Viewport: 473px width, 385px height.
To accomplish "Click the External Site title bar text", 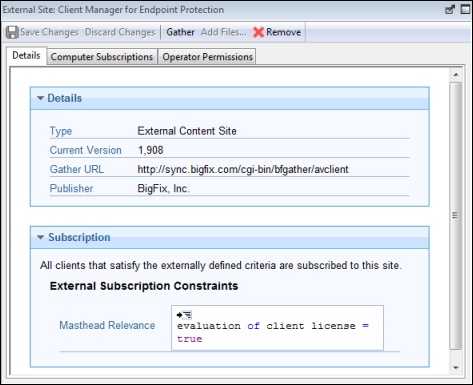I will (113, 10).
